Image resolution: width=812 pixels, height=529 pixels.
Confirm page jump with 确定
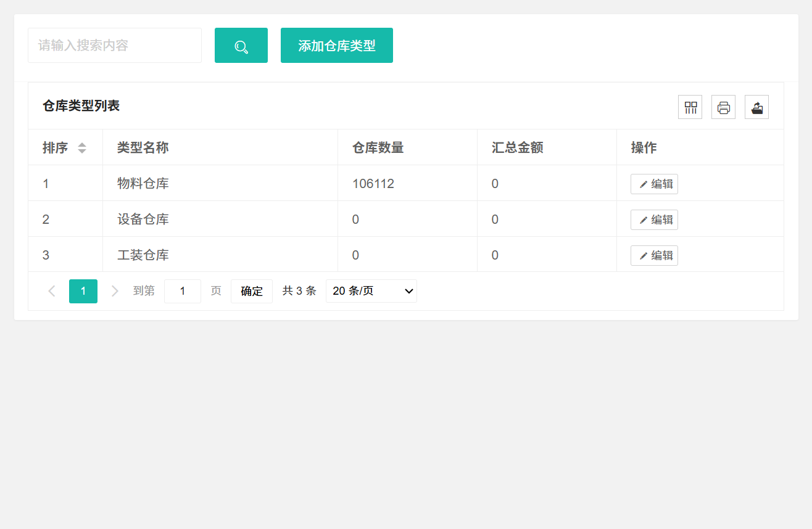click(x=252, y=291)
